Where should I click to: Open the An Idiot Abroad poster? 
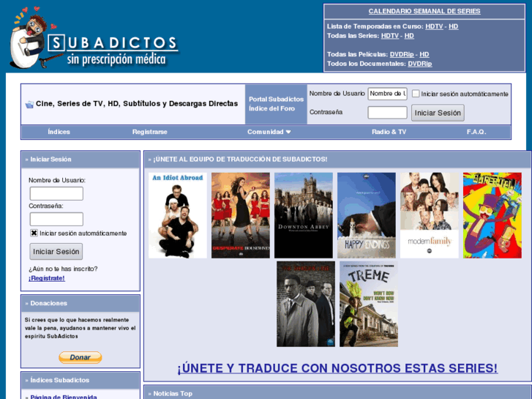[177, 215]
